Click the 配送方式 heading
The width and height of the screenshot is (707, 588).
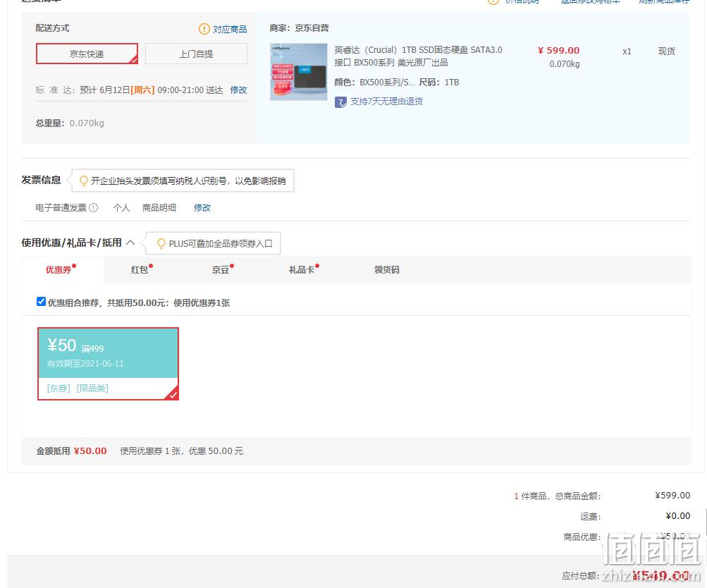tap(52, 28)
